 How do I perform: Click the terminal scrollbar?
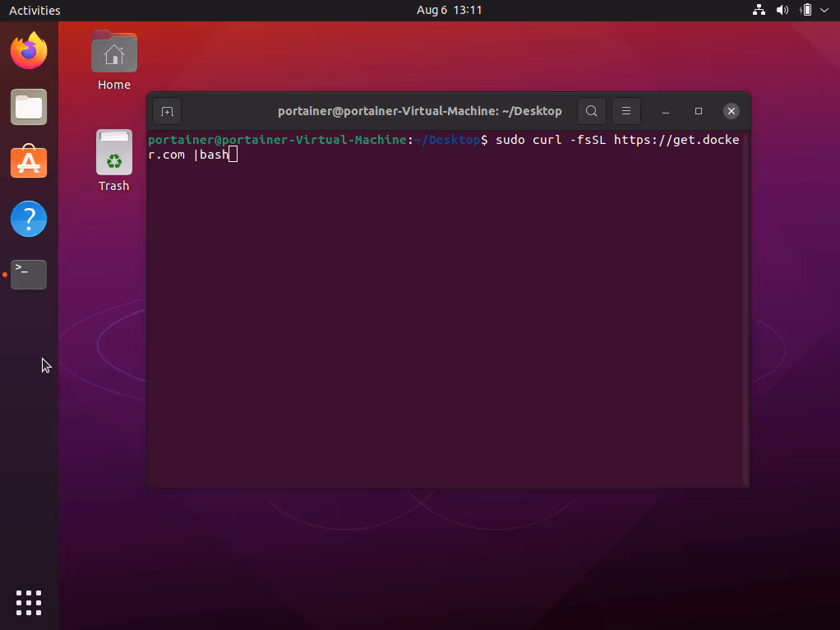[x=745, y=309]
